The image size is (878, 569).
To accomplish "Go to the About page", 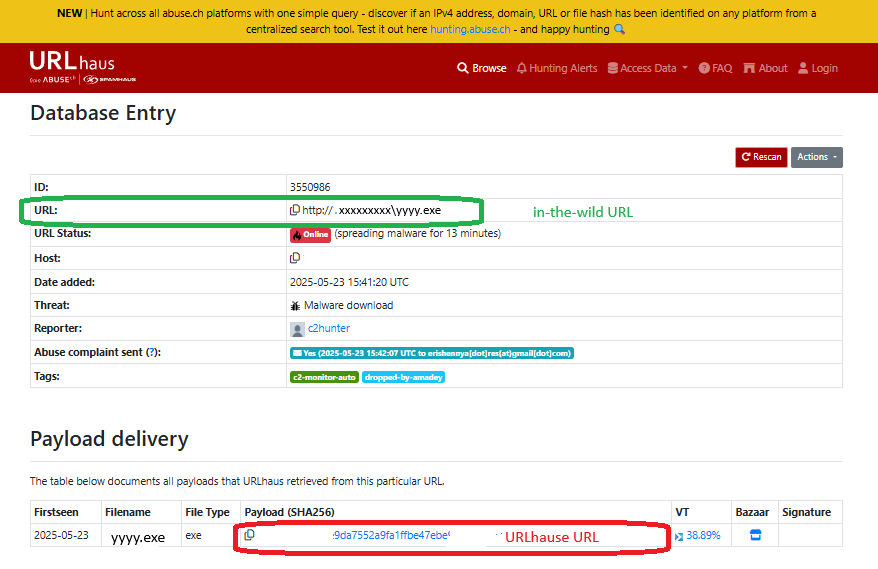I will coord(765,68).
